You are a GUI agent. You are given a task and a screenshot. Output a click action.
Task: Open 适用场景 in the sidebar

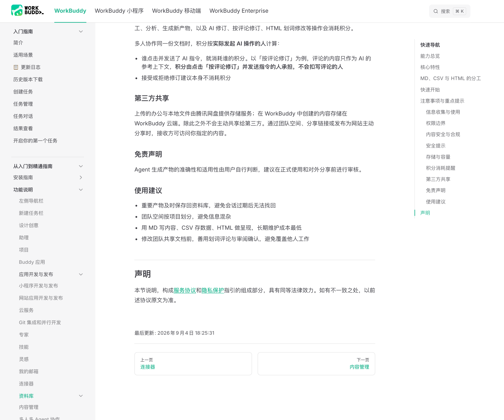point(23,55)
